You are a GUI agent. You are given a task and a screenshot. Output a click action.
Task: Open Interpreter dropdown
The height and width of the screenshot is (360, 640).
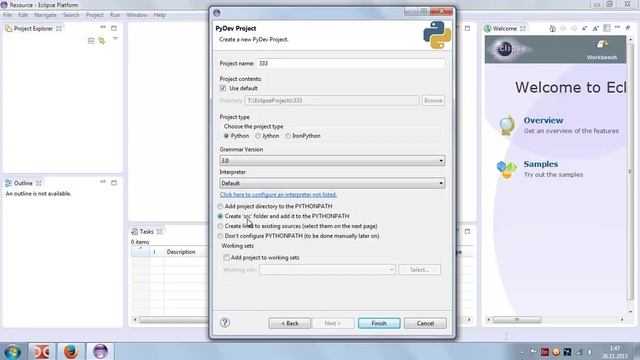pyautogui.click(x=332, y=183)
